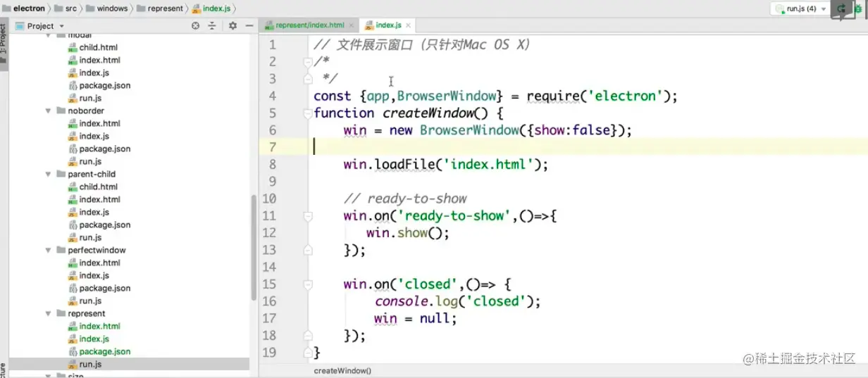Place cursor in 'index.html' string on line 8
Viewport: 868px width, 378px height.
tap(488, 165)
